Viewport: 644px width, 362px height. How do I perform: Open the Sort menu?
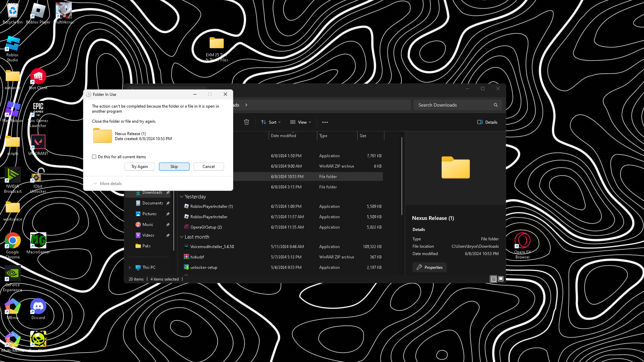(x=271, y=122)
